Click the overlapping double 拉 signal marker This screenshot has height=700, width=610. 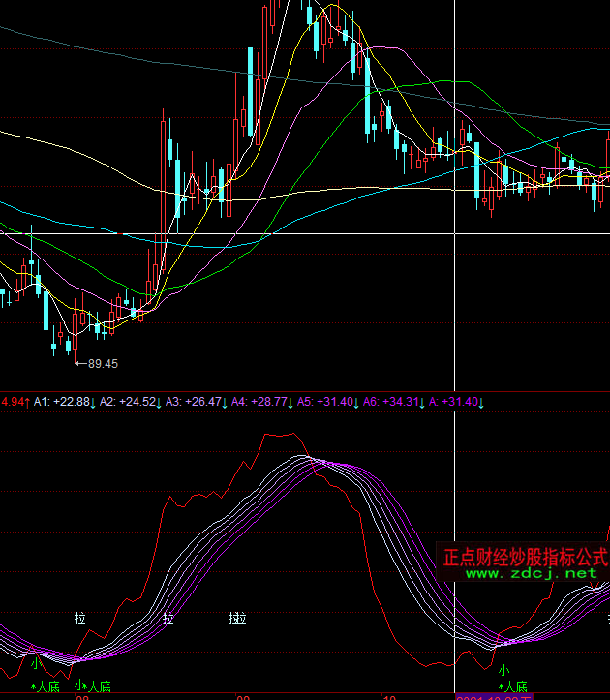238,617
